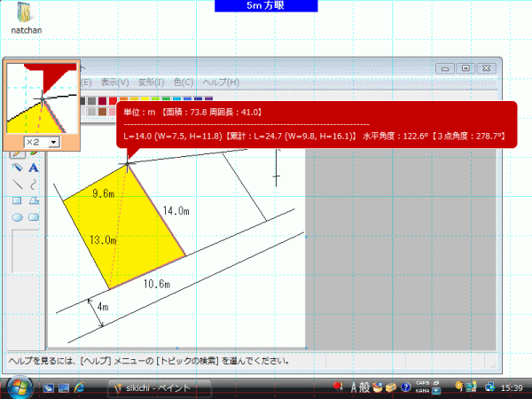This screenshot has height=399, width=532.
Task: Open the Windows Start menu
Action: pos(18,387)
